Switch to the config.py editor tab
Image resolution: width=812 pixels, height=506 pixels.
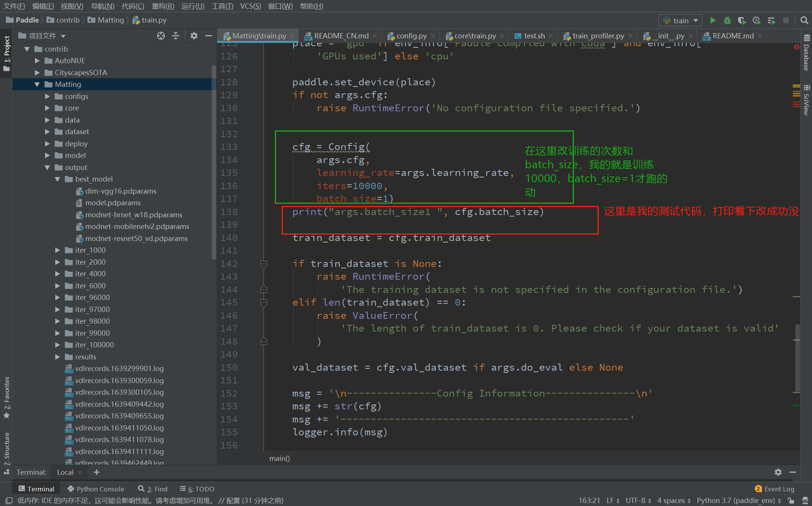click(411, 36)
